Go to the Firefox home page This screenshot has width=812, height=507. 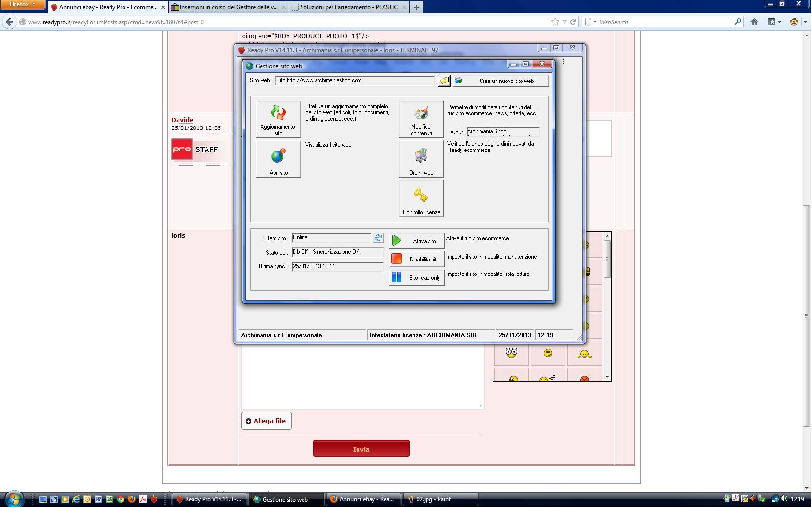[754, 22]
